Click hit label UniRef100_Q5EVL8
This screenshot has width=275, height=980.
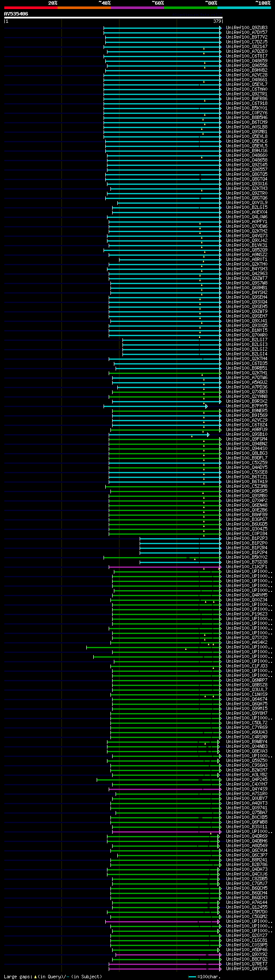click(247, 137)
